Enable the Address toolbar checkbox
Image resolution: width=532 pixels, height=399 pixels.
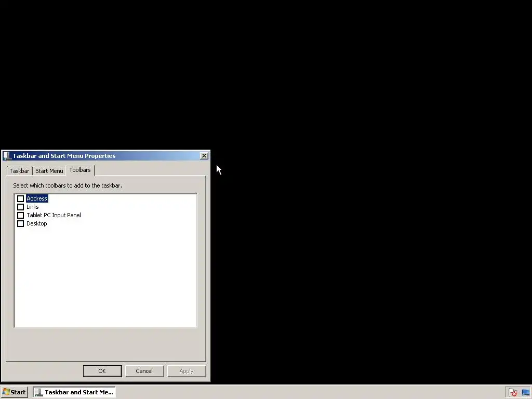tap(20, 198)
